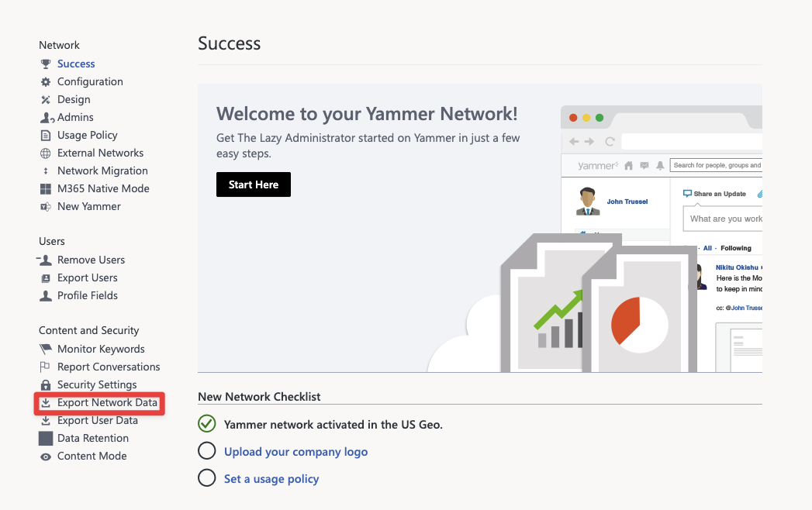Click the Start Here button
The height and width of the screenshot is (510, 812).
(x=254, y=184)
